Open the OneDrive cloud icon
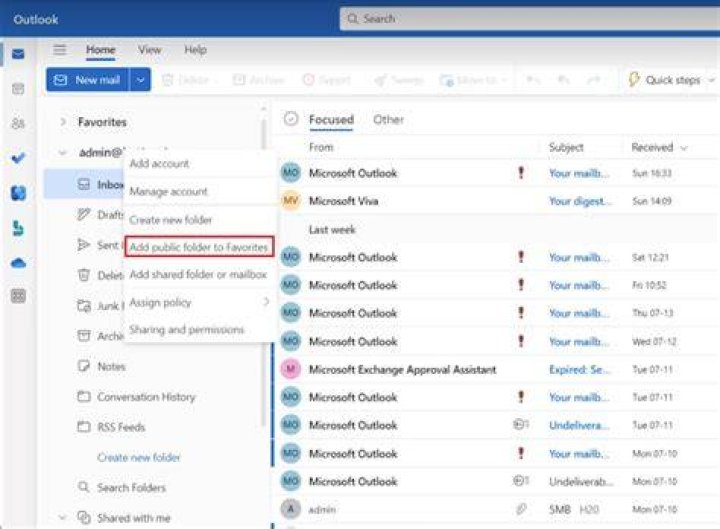This screenshot has height=529, width=720. click(18, 263)
